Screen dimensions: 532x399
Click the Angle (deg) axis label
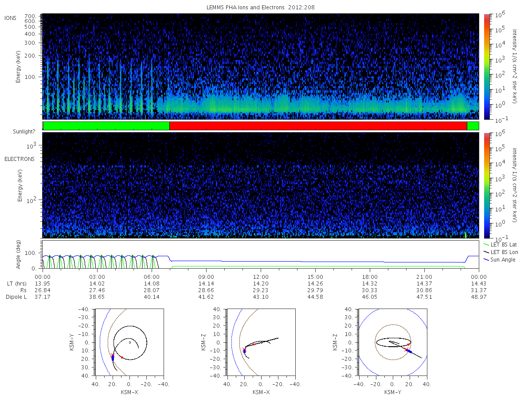(20, 254)
